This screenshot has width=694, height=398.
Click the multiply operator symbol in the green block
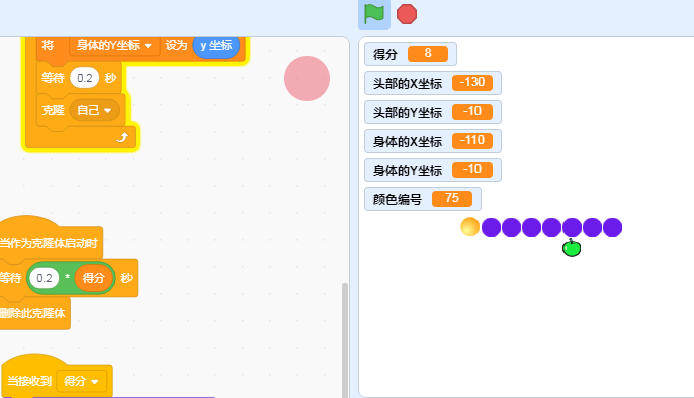(x=67, y=277)
